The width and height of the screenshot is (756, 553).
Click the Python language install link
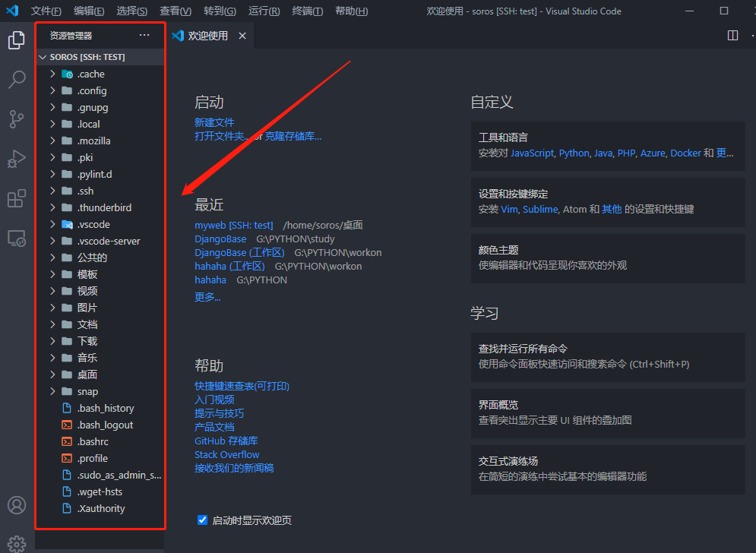point(574,153)
